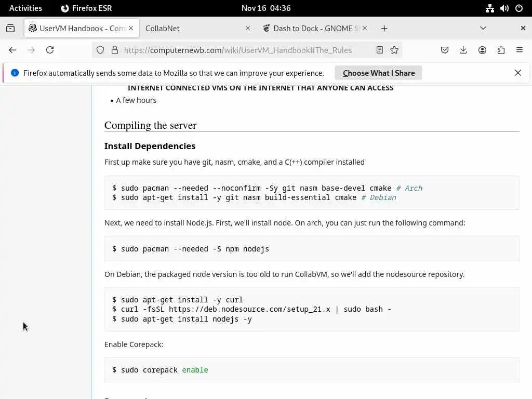Open the system power menu
Image resolution: width=532 pixels, height=399 pixels.
(518, 8)
